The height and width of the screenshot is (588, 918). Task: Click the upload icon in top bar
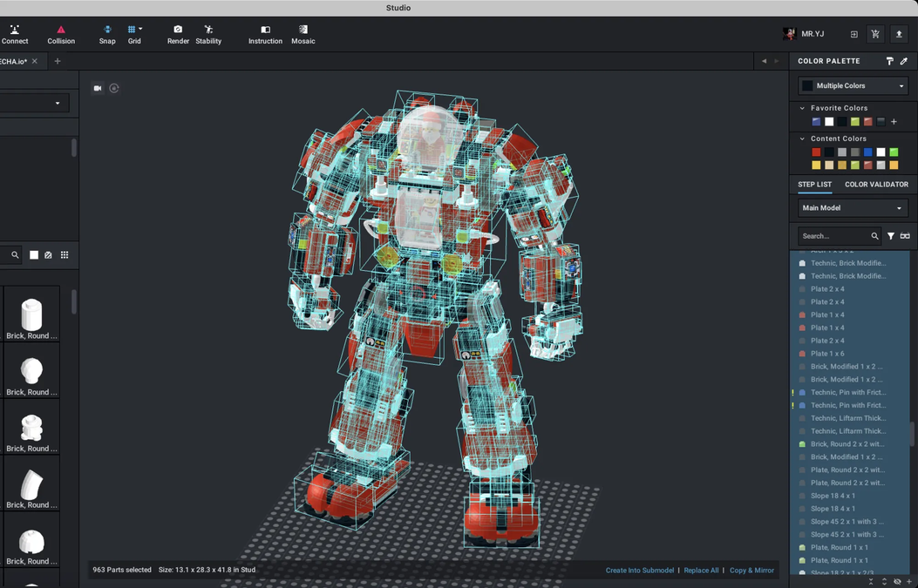[899, 34]
